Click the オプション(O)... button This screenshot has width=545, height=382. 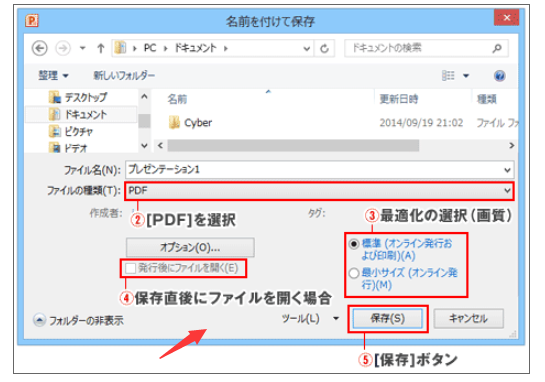click(190, 247)
